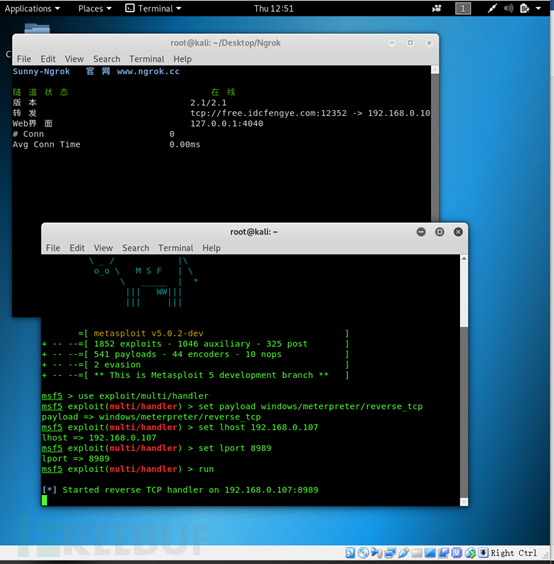Click the 0.00ms Avg Conn Time value
The width and height of the screenshot is (554, 564).
click(x=185, y=144)
